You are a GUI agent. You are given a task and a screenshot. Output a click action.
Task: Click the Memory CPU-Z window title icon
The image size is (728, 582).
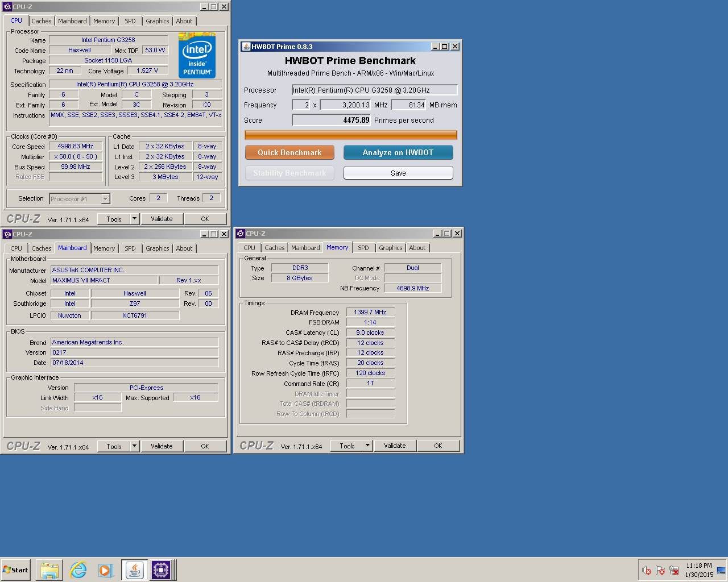[241, 234]
